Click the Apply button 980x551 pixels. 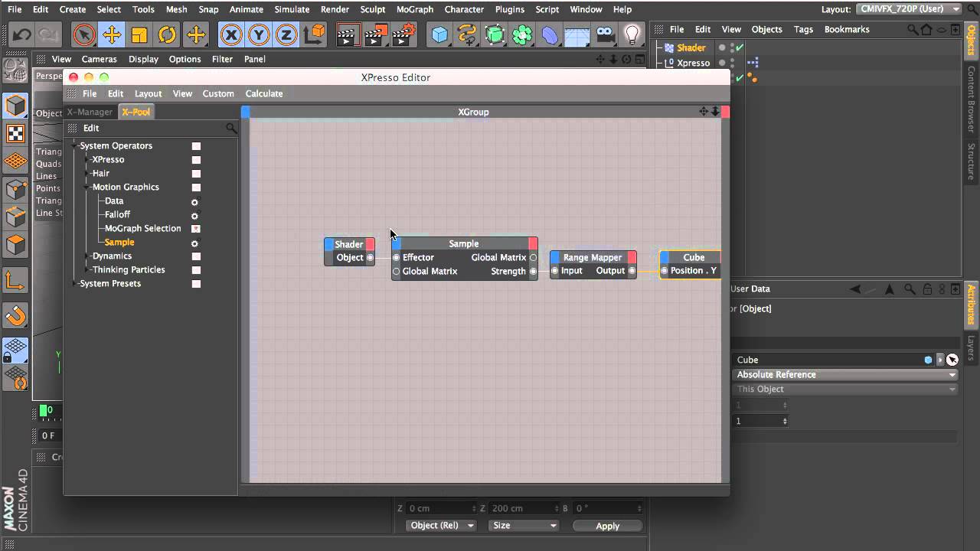click(607, 526)
